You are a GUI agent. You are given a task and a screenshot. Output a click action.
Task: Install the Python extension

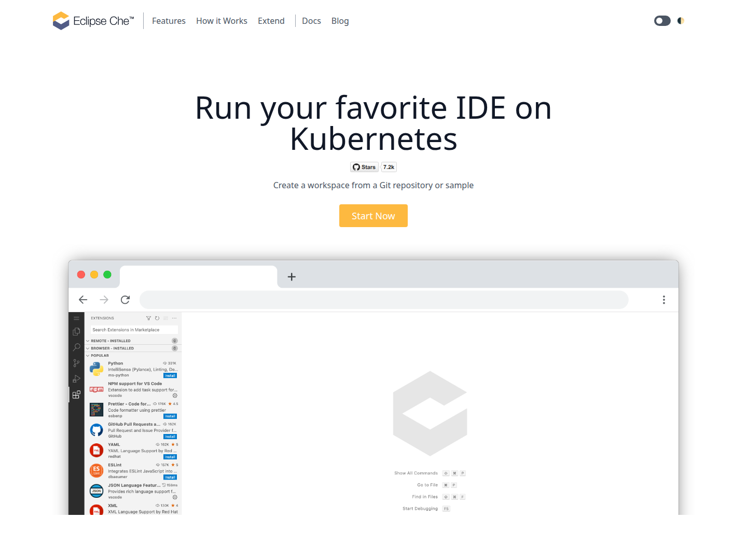pos(170,375)
